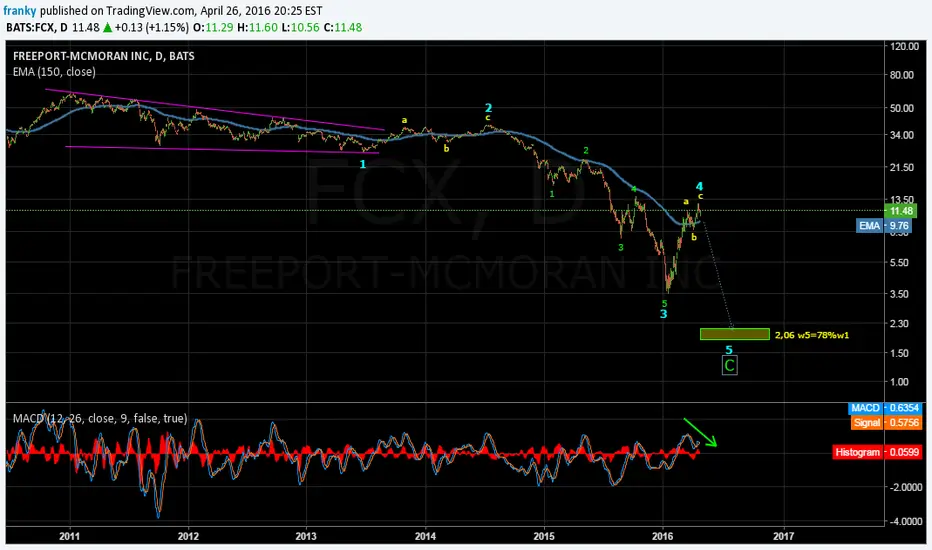The image size is (932, 550).
Task: Click the 1.00 price axis label
Action: click(x=899, y=382)
